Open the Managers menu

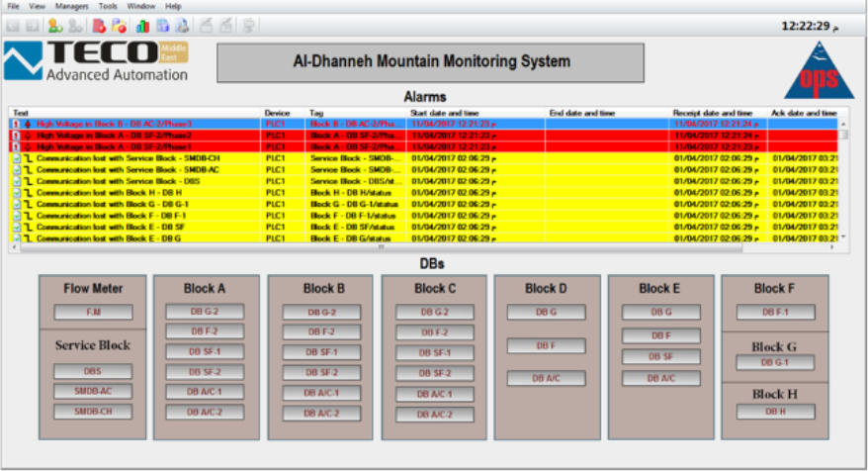point(71,6)
